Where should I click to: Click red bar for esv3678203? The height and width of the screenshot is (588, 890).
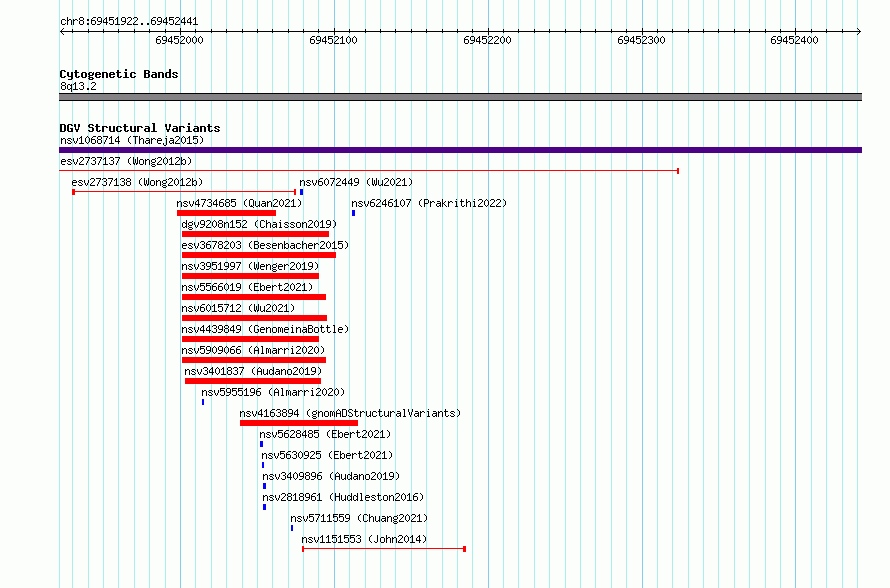point(259,255)
